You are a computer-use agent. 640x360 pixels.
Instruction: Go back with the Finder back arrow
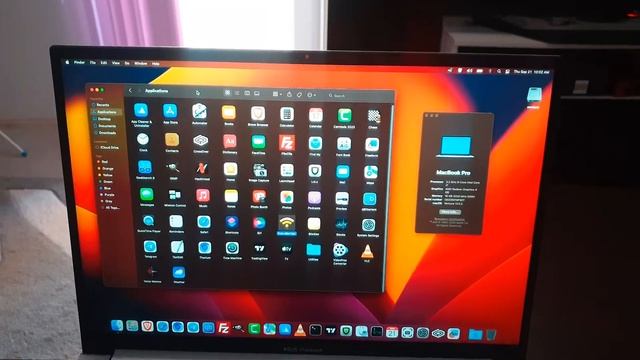coord(130,91)
